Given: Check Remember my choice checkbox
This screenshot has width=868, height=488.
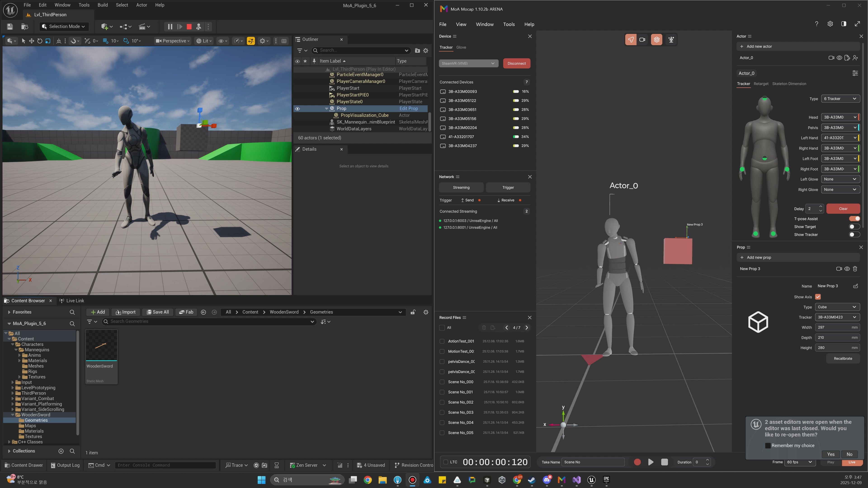Looking at the screenshot, I should (x=768, y=446).
